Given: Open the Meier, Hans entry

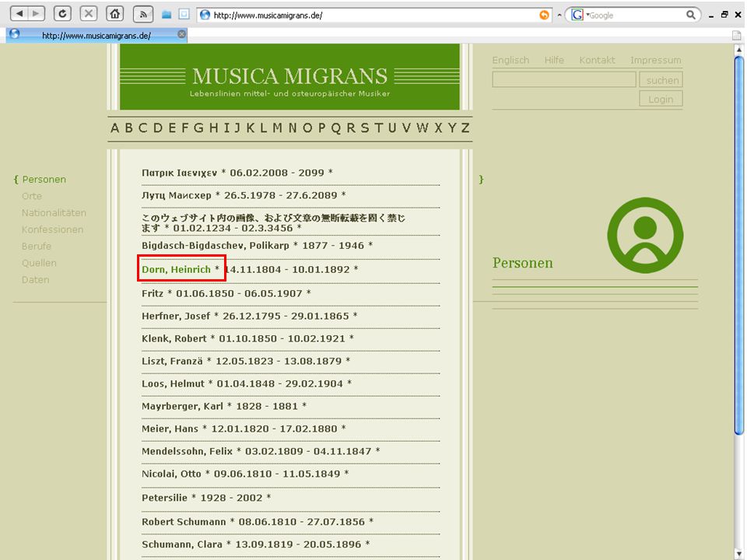Looking at the screenshot, I should coord(170,429).
